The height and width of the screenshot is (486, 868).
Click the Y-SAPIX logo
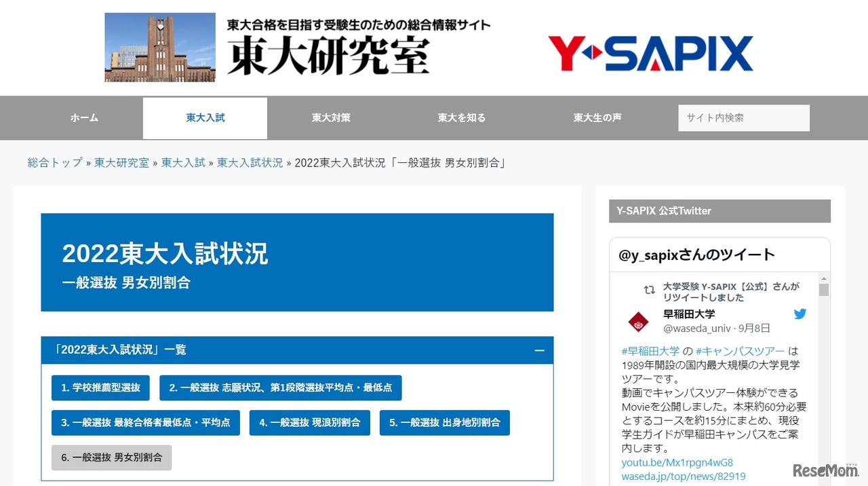click(x=650, y=54)
